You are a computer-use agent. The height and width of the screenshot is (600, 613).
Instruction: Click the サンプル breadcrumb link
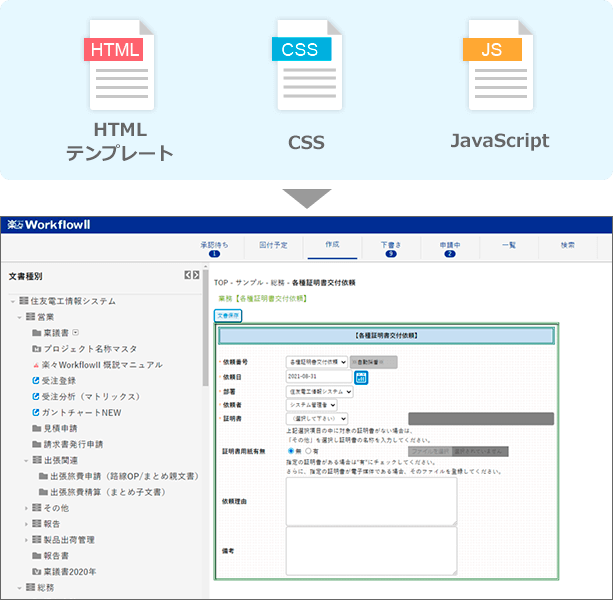coord(249,283)
